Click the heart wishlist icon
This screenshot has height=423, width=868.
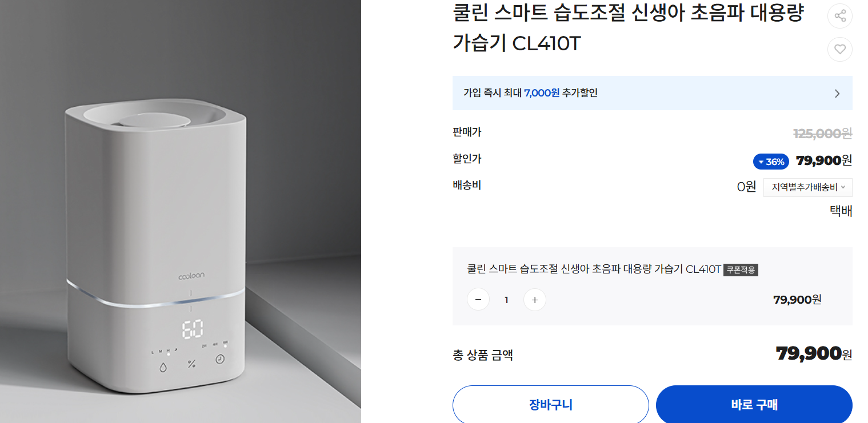[839, 49]
